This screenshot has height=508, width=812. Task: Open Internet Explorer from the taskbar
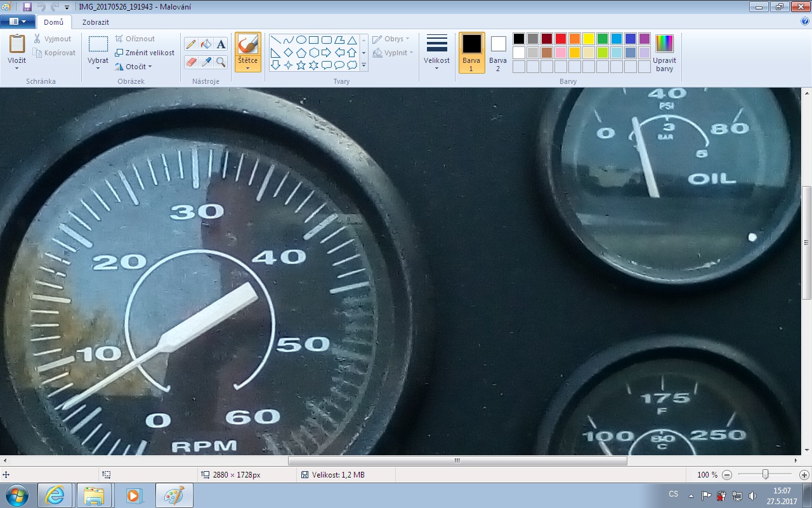point(55,495)
